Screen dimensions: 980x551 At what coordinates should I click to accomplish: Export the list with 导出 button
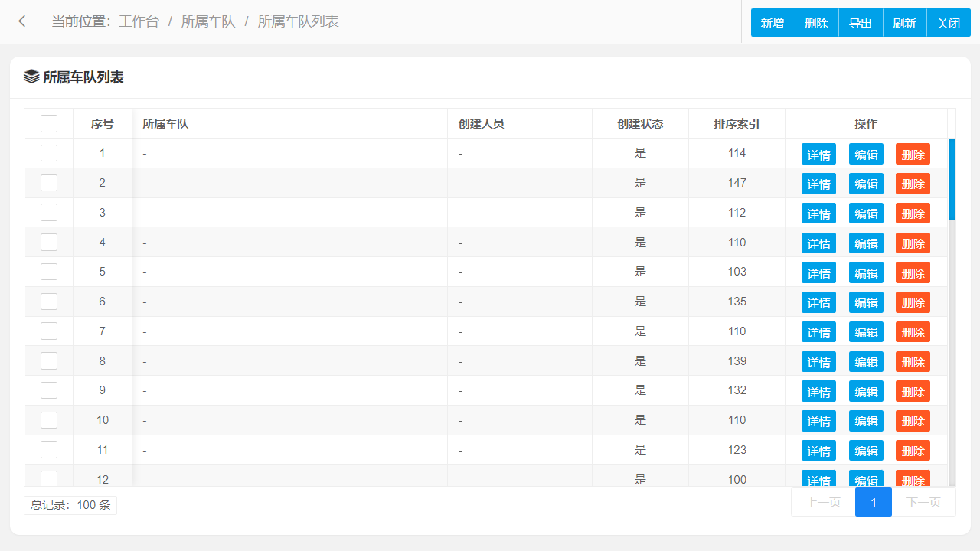click(861, 23)
